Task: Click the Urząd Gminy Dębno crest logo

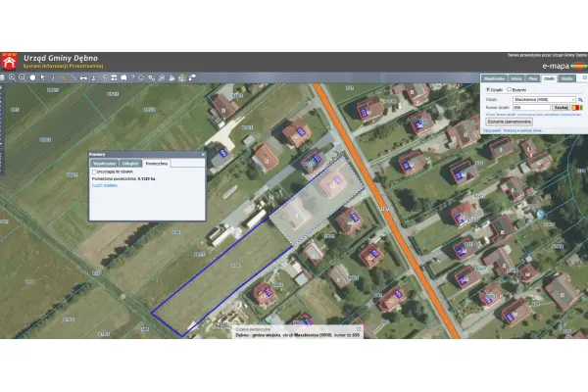Action: [x=9, y=61]
